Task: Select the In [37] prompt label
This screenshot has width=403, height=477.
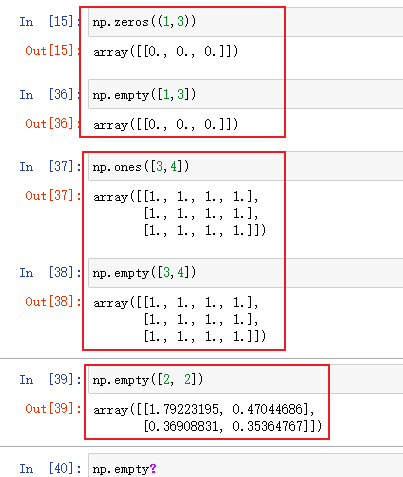Action: (x=50, y=167)
